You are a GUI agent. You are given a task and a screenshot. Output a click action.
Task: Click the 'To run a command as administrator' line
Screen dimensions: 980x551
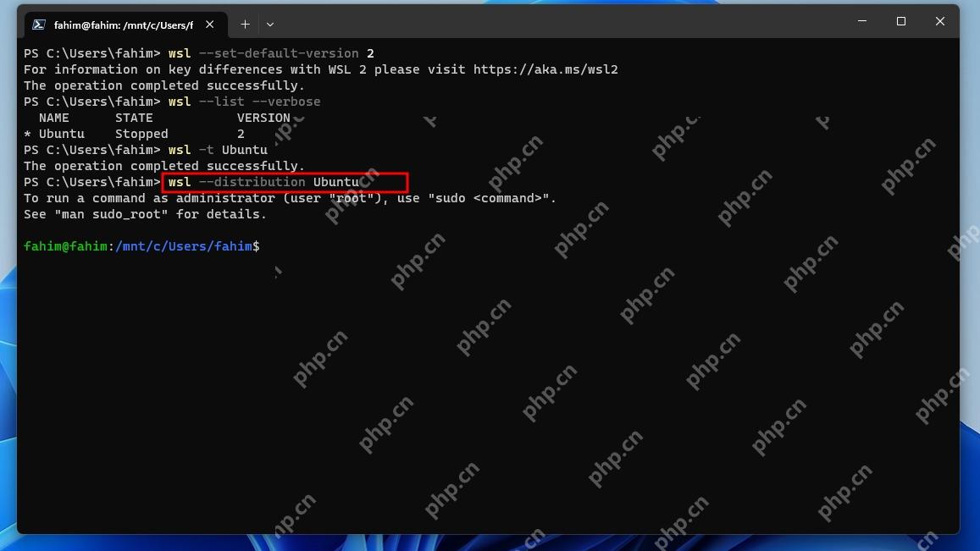pyautogui.click(x=290, y=198)
